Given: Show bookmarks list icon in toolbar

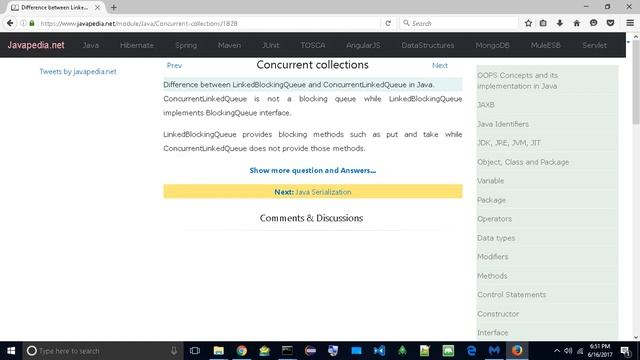Looking at the screenshot, I should (x=543, y=23).
